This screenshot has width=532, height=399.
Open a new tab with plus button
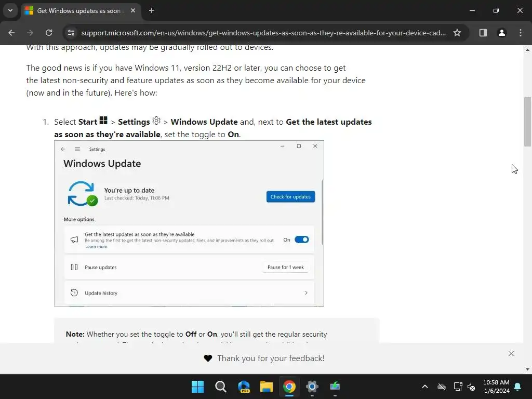pos(152,11)
